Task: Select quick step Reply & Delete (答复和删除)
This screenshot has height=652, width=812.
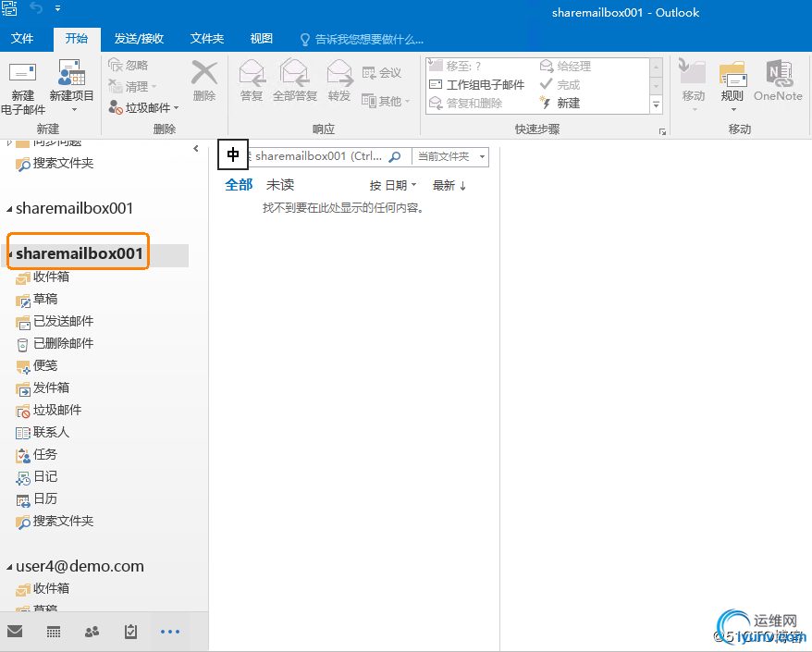Action: tap(465, 103)
